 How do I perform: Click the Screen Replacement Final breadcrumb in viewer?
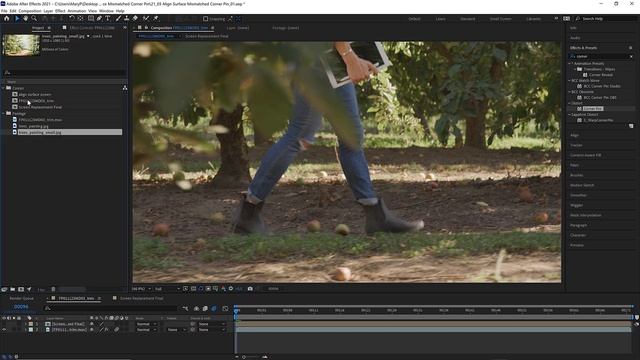[x=207, y=36]
